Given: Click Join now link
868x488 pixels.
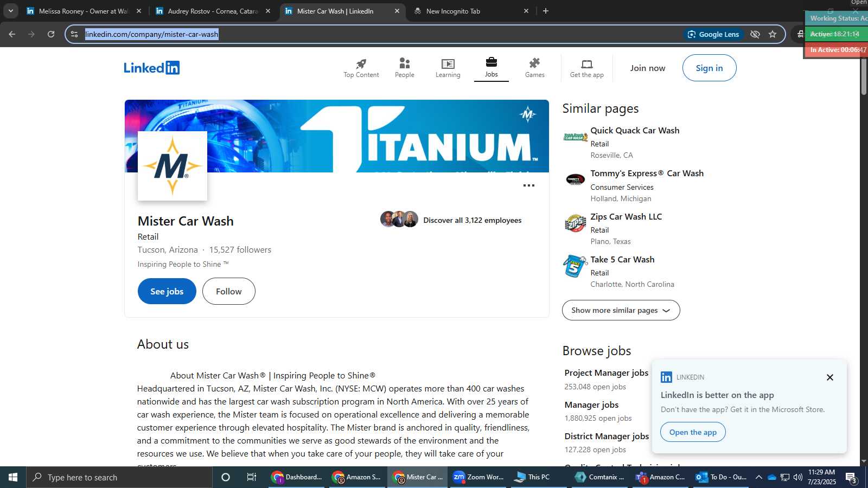Looking at the screenshot, I should (647, 68).
